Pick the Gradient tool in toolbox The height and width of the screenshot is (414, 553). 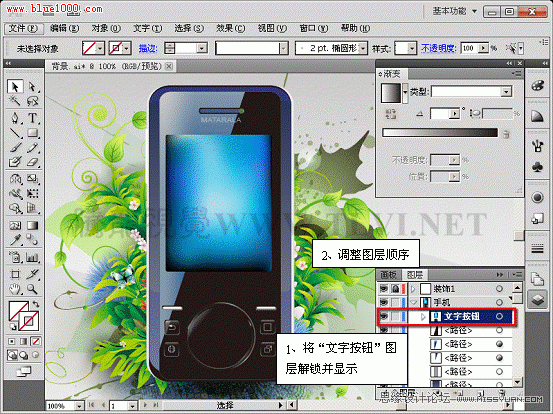click(x=32, y=225)
